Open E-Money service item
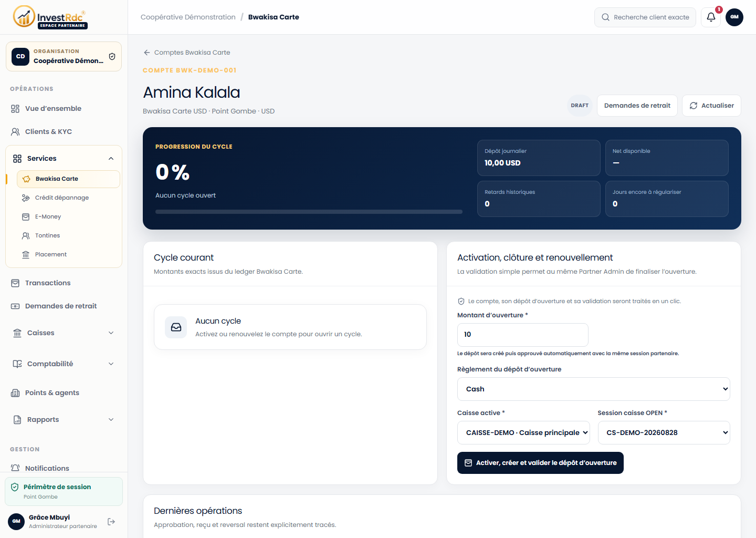Viewport: 756px width, 538px height. pos(68,217)
